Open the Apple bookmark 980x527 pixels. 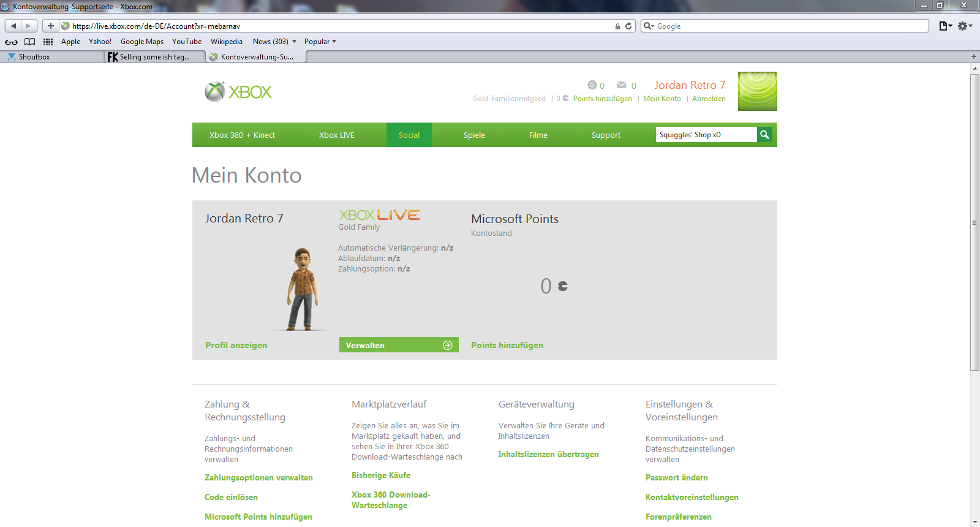pos(70,42)
